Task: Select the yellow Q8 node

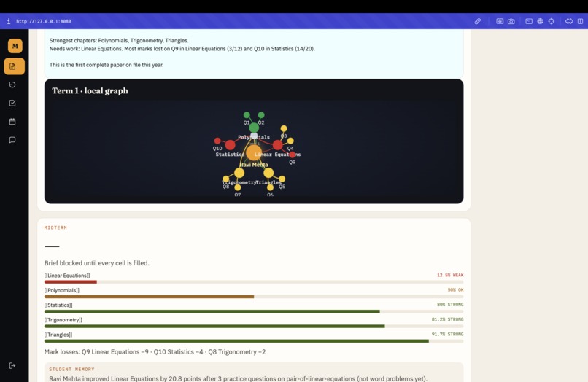Action: tap(225, 179)
